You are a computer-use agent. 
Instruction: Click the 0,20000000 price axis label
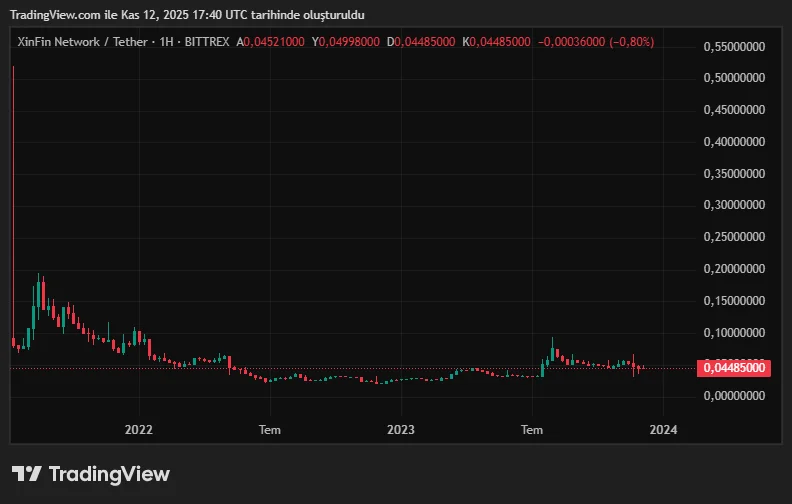pos(735,269)
